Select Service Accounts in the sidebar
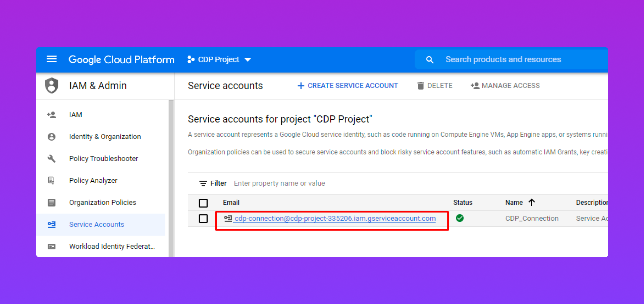The height and width of the screenshot is (304, 644). click(x=97, y=225)
